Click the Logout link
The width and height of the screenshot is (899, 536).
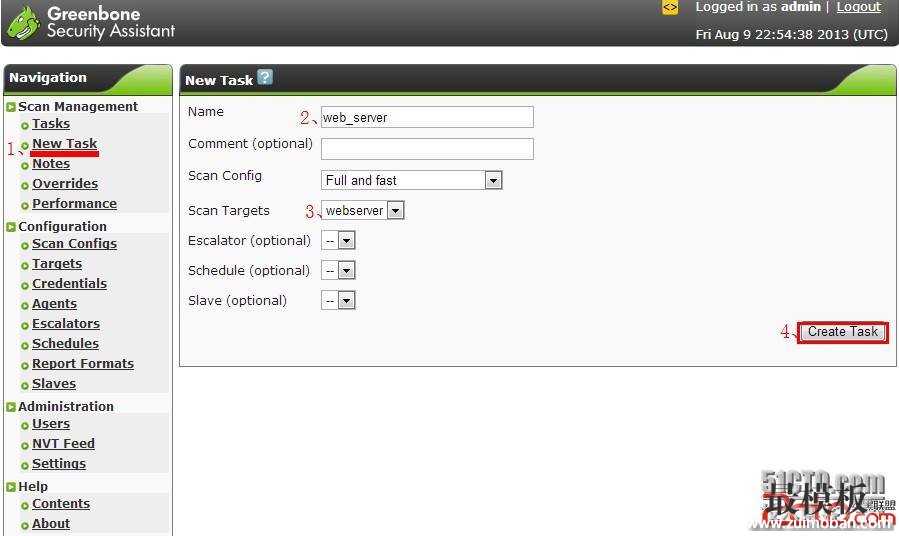(858, 7)
